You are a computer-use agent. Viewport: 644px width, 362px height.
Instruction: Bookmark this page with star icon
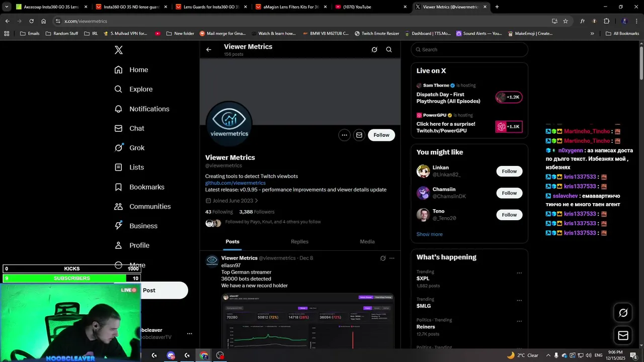click(x=566, y=21)
